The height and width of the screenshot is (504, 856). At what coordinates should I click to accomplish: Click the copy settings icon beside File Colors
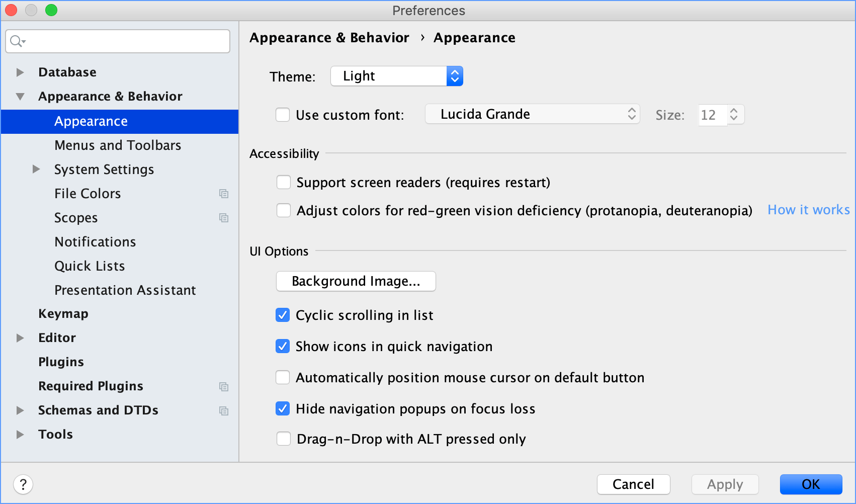pyautogui.click(x=224, y=194)
